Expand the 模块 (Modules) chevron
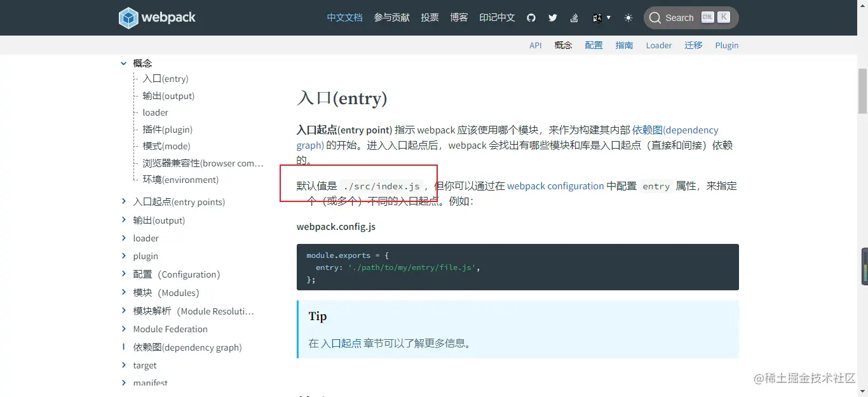Viewport: 868px width, 397px height. tap(123, 292)
